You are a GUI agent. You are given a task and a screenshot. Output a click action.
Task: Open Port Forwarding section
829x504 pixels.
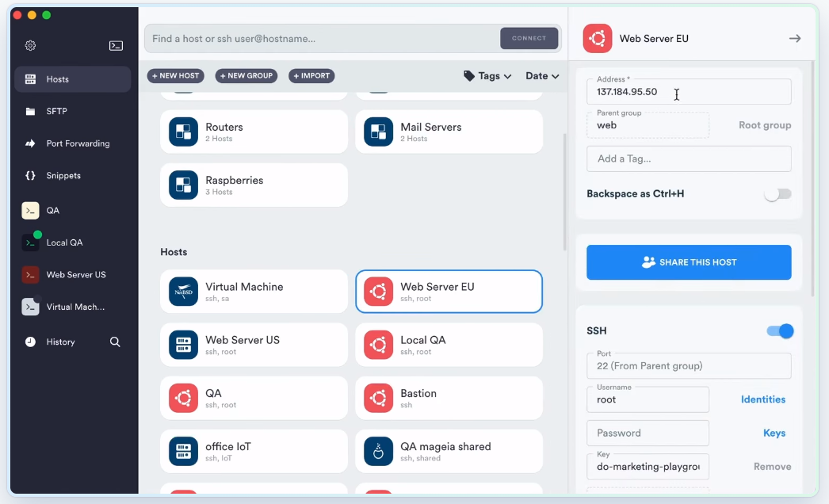[78, 143]
